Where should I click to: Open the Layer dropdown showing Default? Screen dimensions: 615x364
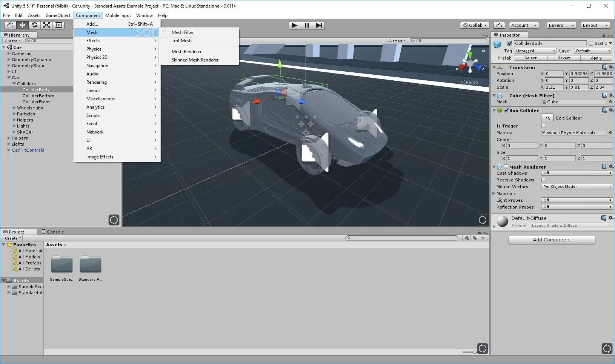point(593,51)
